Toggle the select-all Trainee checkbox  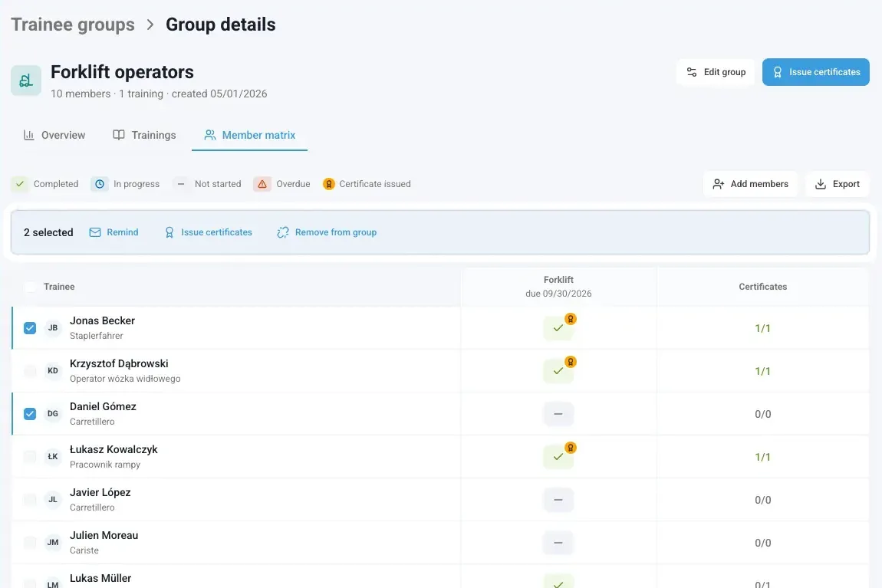point(31,287)
